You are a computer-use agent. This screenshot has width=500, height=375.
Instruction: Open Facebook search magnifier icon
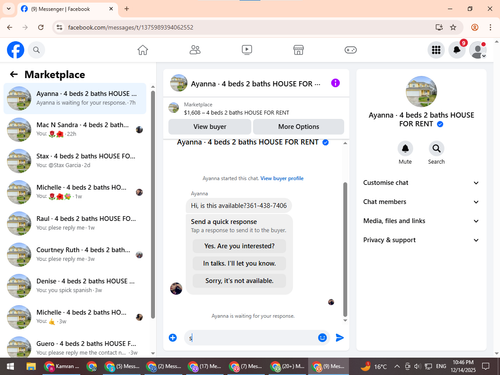(x=36, y=50)
